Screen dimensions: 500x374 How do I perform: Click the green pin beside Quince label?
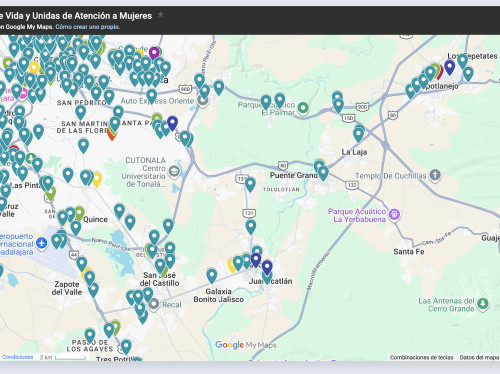coord(79,214)
